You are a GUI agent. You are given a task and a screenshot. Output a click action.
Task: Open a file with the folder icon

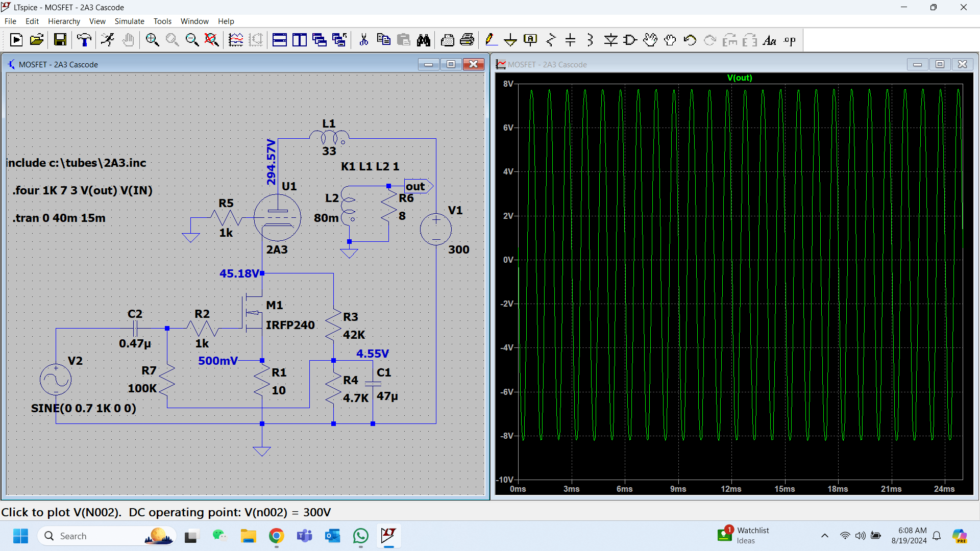point(36,40)
